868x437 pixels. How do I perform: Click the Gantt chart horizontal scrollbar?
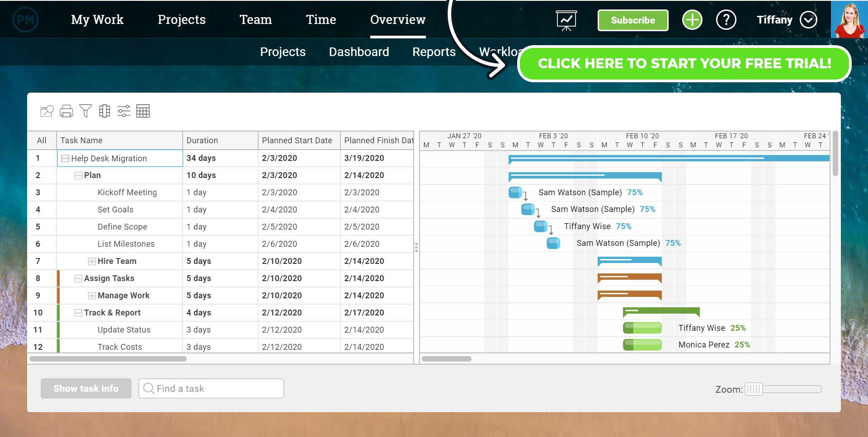(x=447, y=359)
